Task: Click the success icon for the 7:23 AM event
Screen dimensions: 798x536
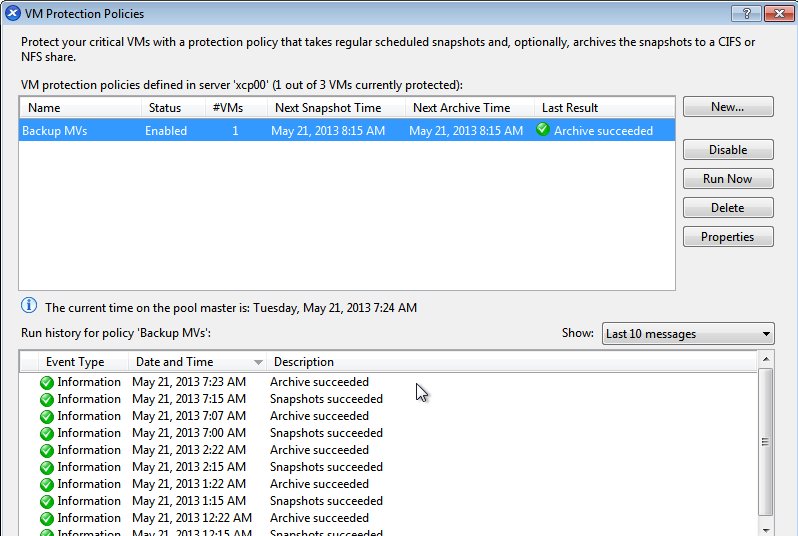Action: [47, 382]
